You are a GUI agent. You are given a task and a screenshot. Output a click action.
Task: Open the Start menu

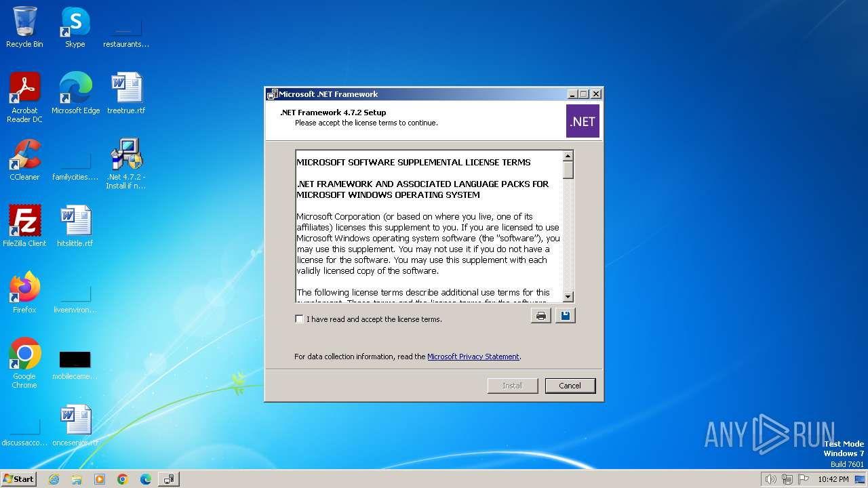tap(19, 479)
